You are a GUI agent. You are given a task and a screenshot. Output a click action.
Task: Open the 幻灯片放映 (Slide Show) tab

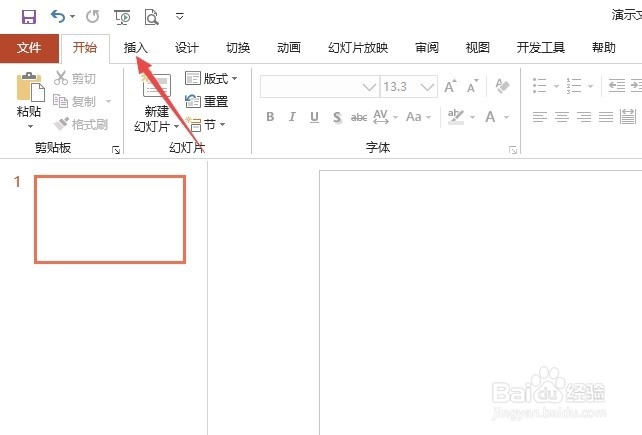coord(358,48)
